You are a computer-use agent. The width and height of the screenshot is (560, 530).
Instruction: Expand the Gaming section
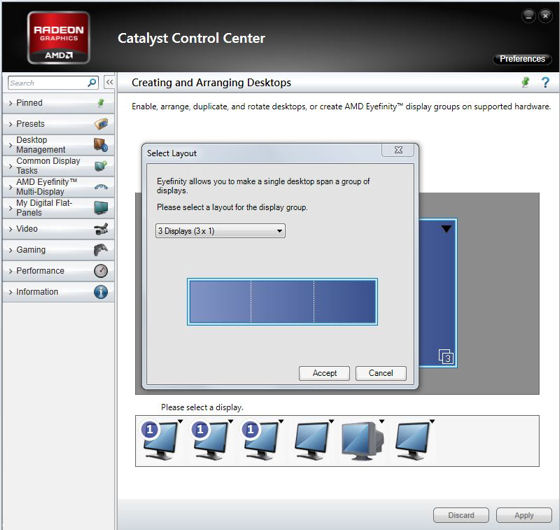click(x=58, y=250)
